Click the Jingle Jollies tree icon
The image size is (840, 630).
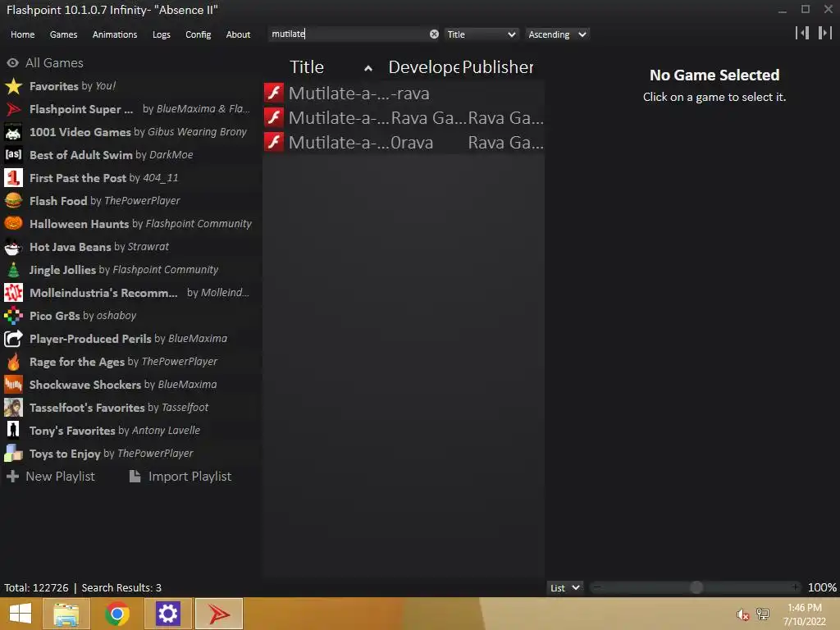click(13, 269)
